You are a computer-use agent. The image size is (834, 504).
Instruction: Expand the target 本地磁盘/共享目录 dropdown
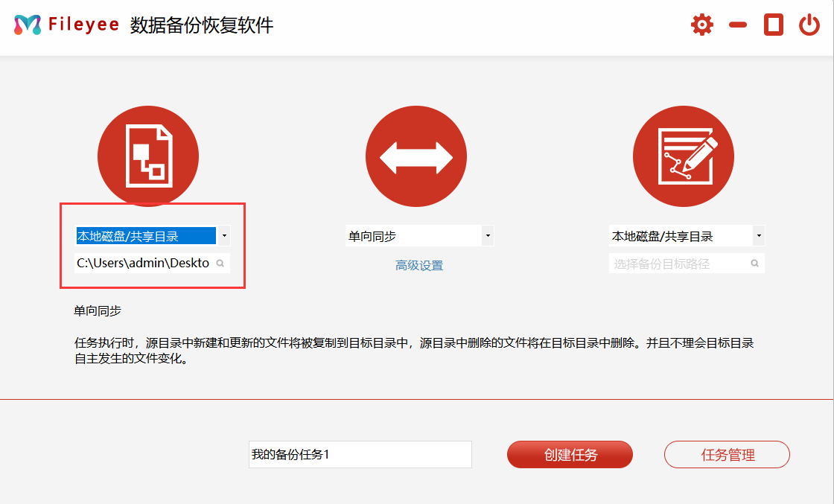click(758, 237)
